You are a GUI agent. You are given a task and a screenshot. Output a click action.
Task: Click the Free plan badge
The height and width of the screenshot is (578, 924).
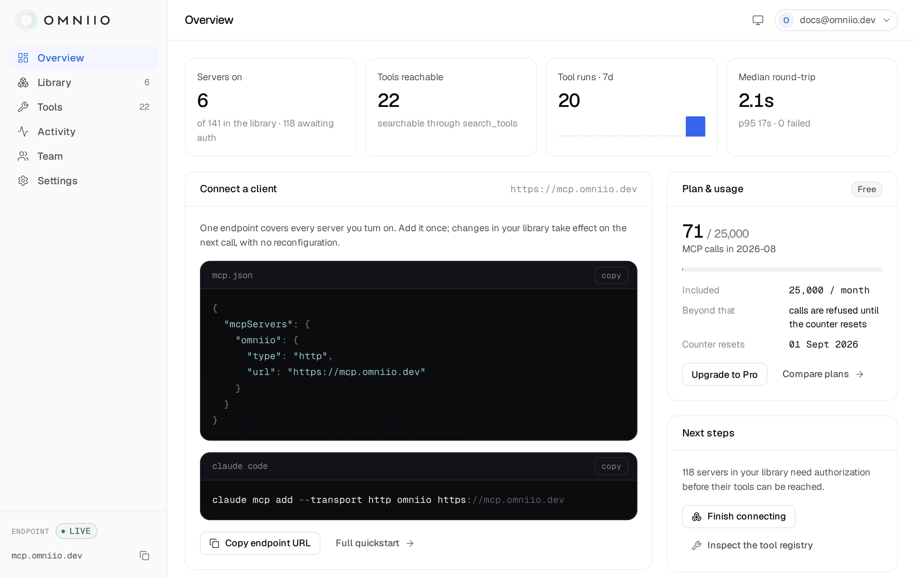point(866,189)
